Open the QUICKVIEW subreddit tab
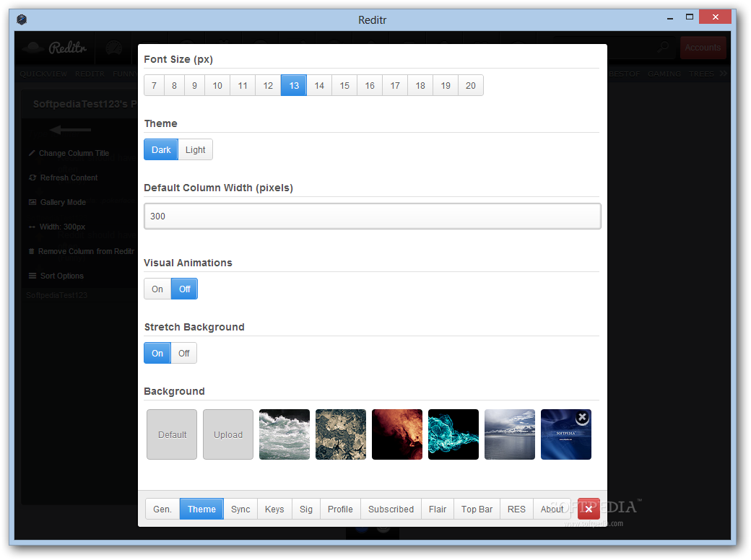 click(x=43, y=74)
